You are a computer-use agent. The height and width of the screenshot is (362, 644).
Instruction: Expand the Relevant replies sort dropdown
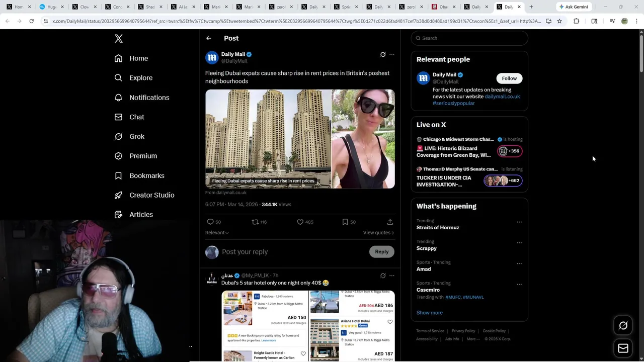[x=217, y=233]
